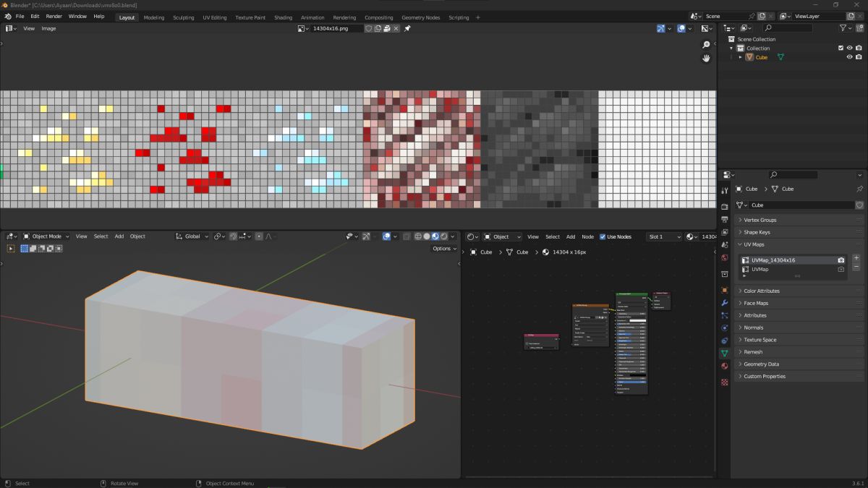Select the pan hand tool icon
The width and height of the screenshot is (868, 488).
[706, 59]
